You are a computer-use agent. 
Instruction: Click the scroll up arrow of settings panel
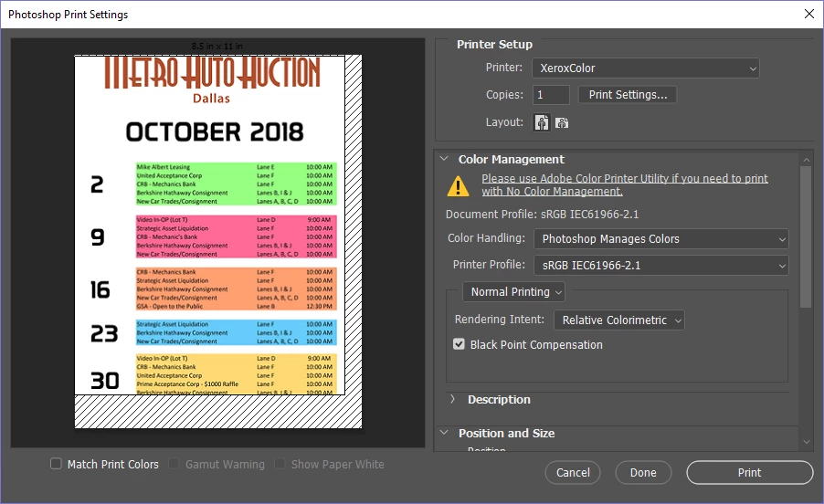pyautogui.click(x=806, y=159)
